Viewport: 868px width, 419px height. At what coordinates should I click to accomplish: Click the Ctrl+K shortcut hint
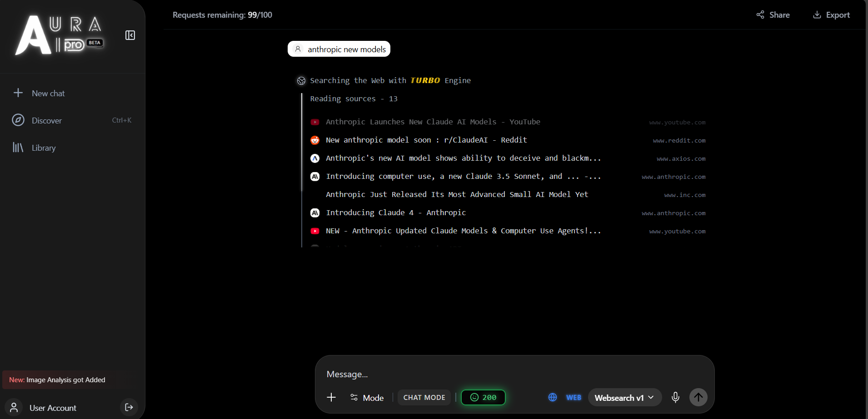(x=122, y=120)
